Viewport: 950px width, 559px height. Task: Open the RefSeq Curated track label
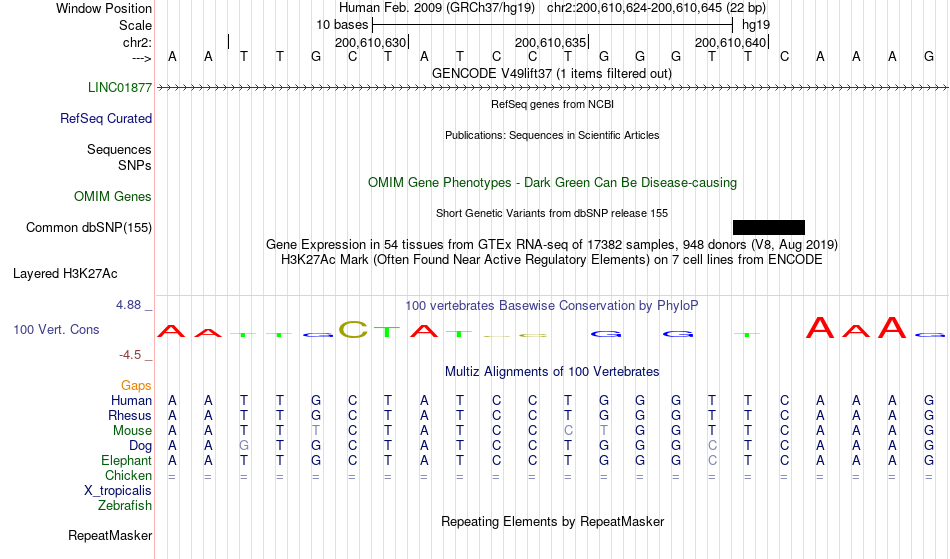(x=106, y=119)
